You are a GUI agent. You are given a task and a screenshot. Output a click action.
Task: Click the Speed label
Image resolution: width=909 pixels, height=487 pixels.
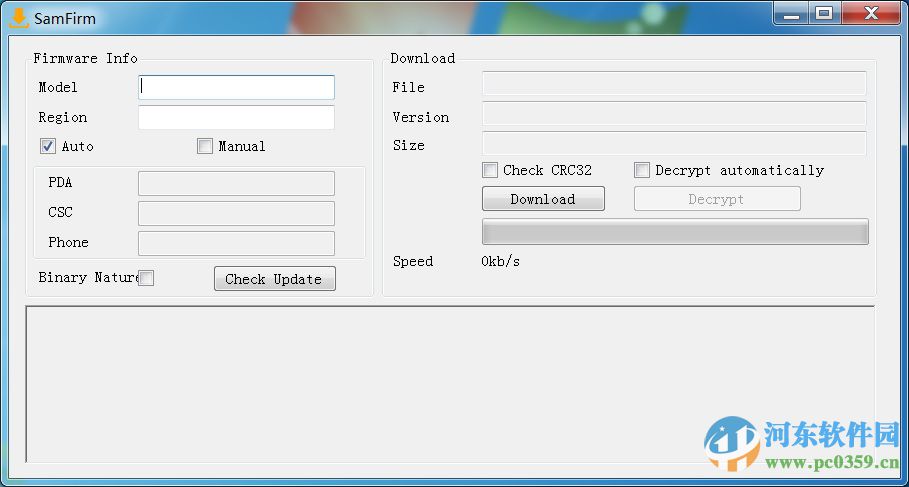[x=413, y=261]
